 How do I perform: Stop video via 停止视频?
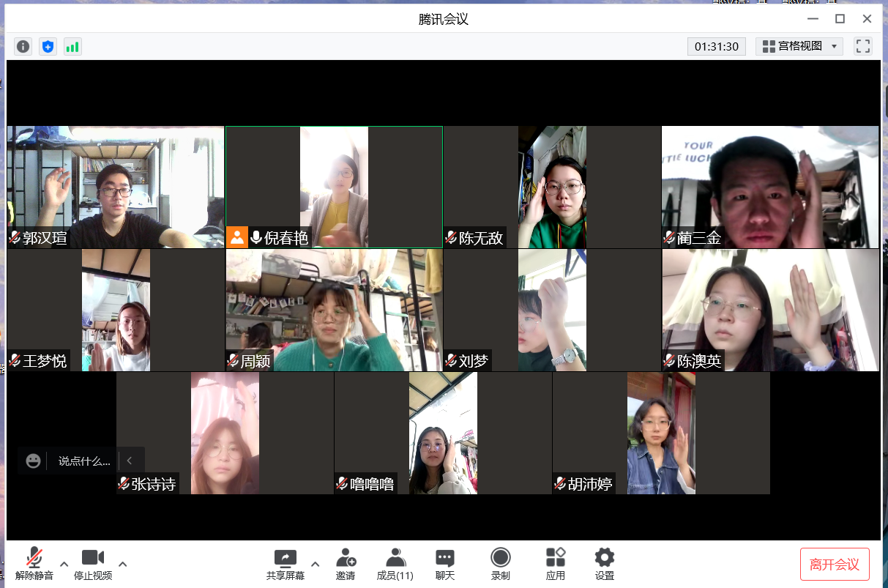coord(93,564)
